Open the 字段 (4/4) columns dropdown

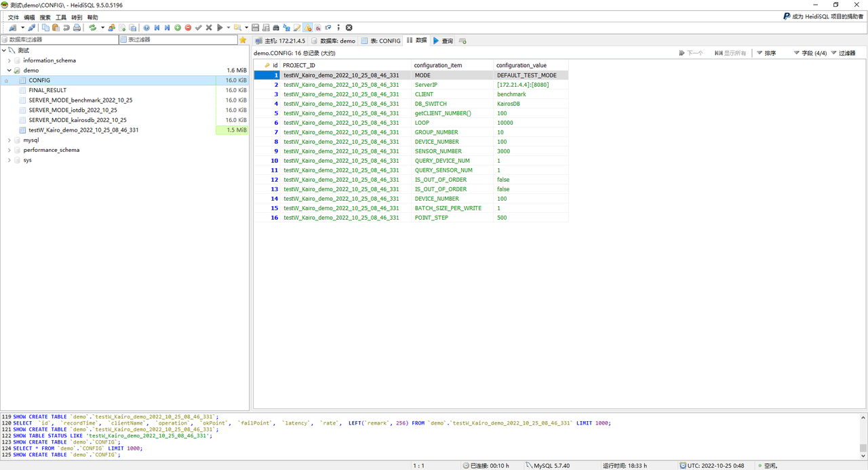click(x=810, y=53)
